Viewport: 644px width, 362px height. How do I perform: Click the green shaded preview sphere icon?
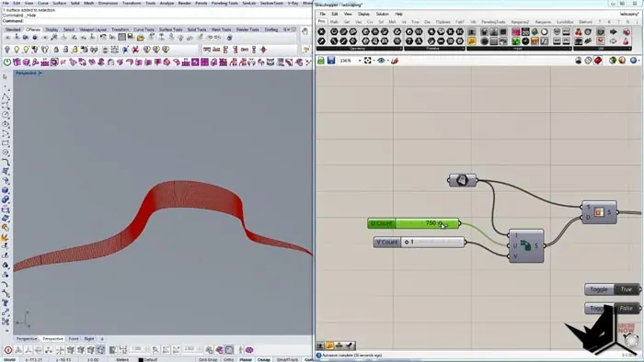click(613, 61)
